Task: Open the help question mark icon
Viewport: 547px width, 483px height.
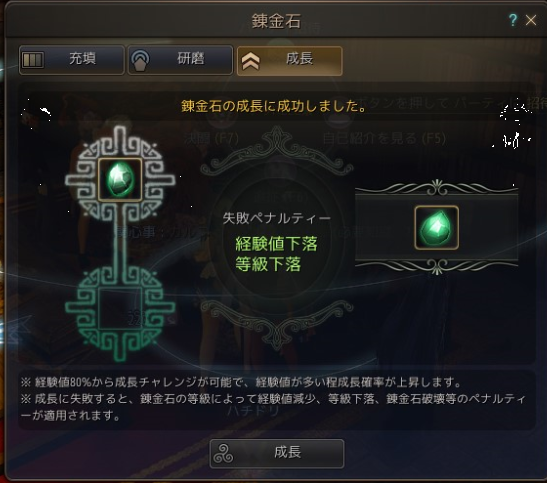Action: pos(513,20)
